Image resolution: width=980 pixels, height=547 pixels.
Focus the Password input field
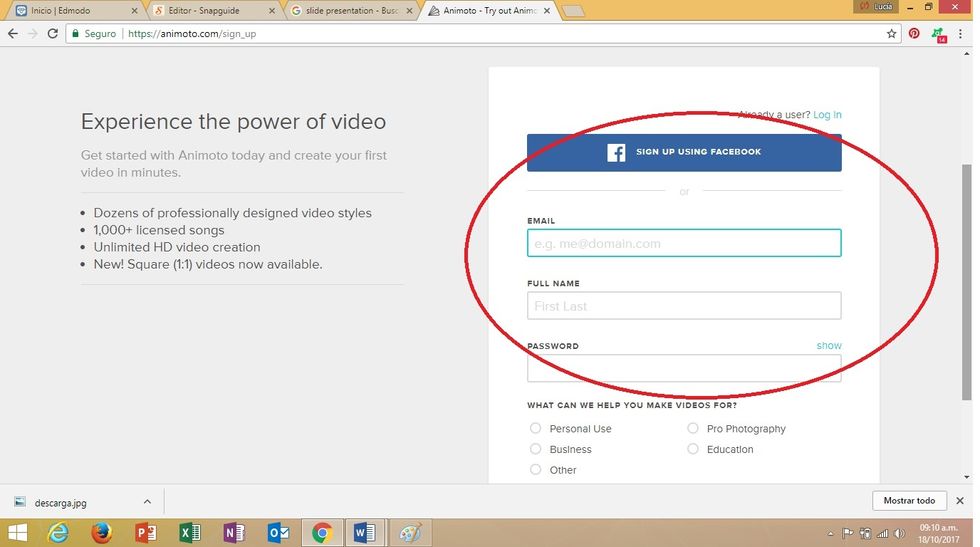click(x=684, y=368)
